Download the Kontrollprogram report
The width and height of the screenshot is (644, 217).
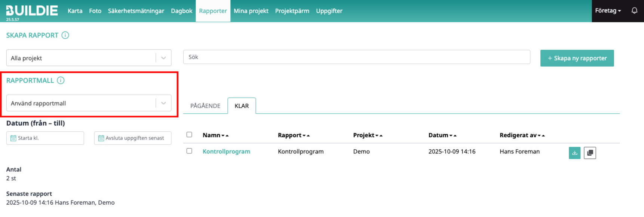tap(574, 153)
